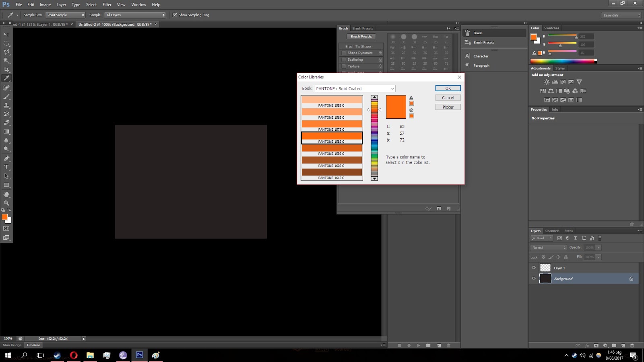644x362 pixels.
Task: Select the Zoom tool
Action: [x=6, y=203]
